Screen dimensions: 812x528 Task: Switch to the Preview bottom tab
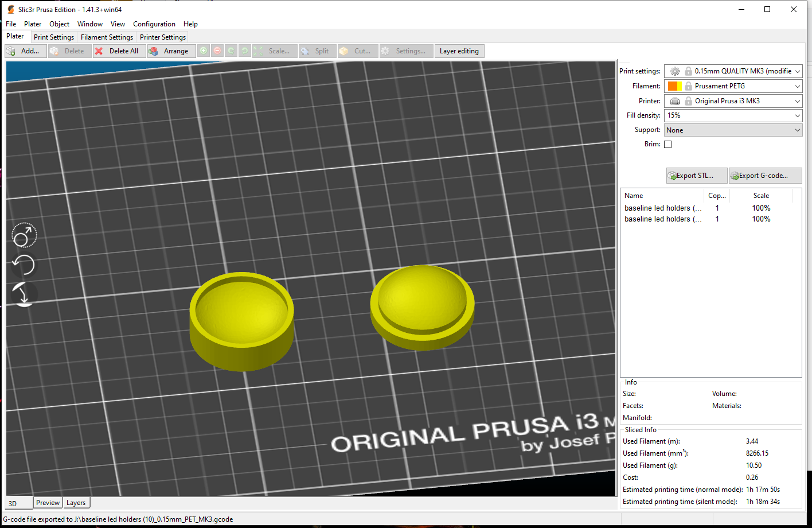tap(48, 503)
